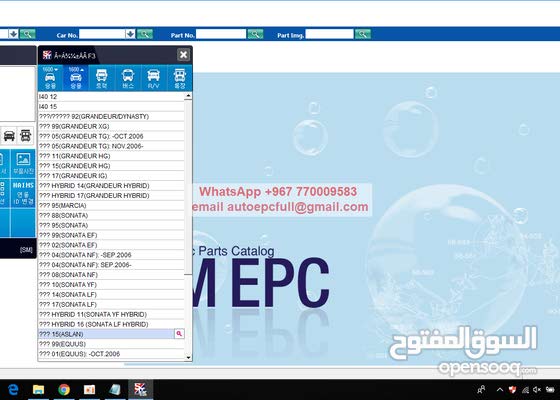Open the People icon in the taskbar
Viewport: 560px width, 400px height.
481,389
